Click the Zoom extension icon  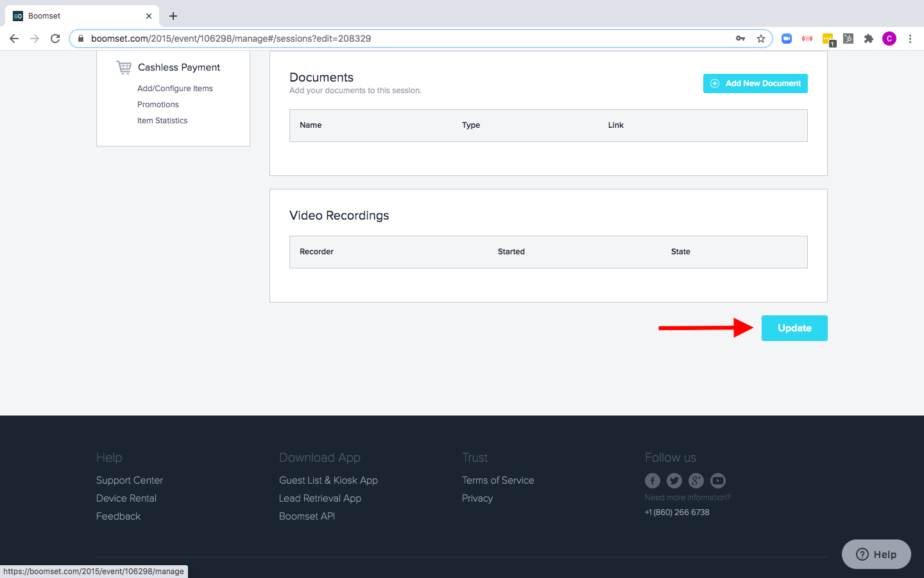pos(787,39)
